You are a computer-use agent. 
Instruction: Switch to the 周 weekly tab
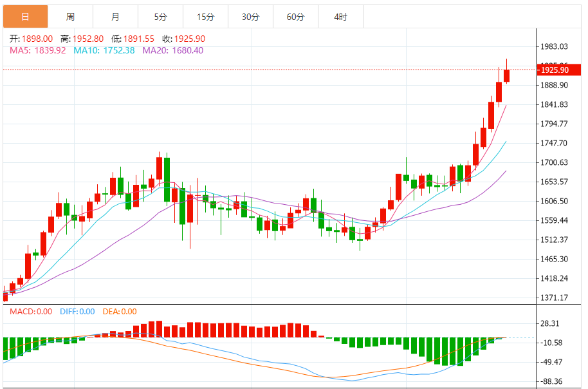70,17
